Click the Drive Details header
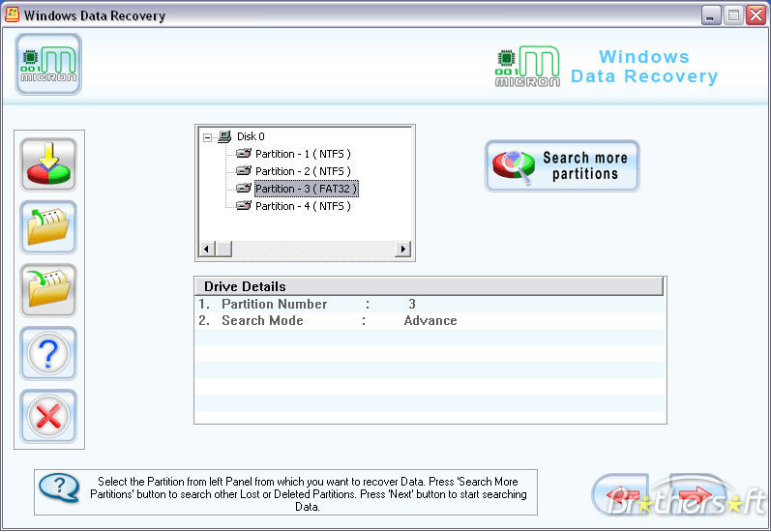 coord(429,286)
